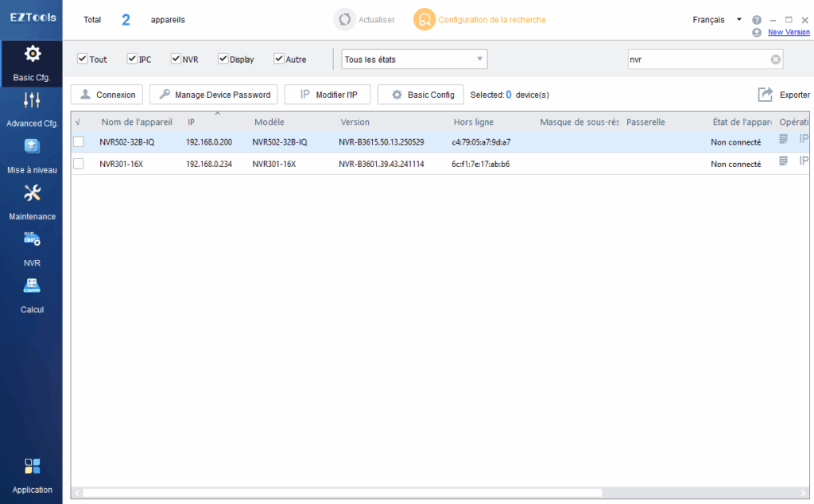
Task: Click the horizontal scrollbar right arrow
Action: pyautogui.click(x=804, y=493)
